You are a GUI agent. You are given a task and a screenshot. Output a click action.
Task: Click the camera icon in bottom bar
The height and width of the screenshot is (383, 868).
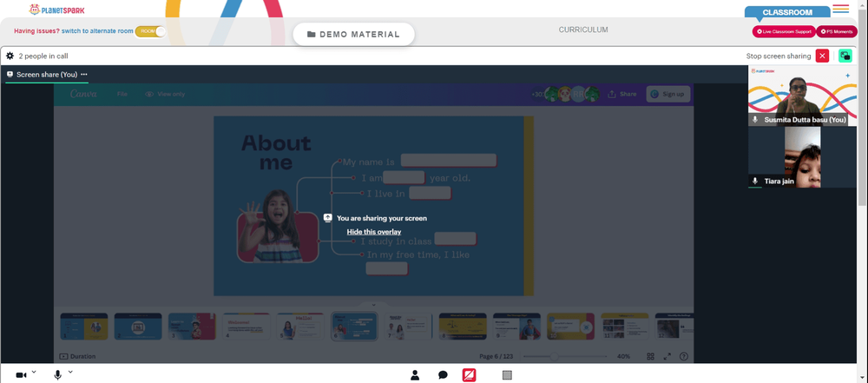tap(21, 375)
